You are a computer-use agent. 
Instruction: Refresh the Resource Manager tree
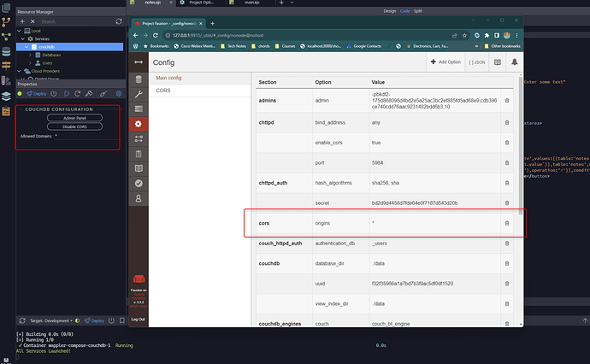119,21
